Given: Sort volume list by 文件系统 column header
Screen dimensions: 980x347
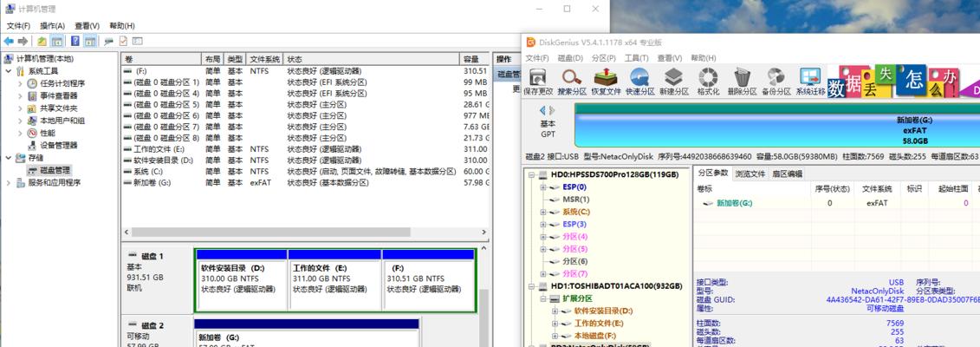Looking at the screenshot, I should 265,59.
